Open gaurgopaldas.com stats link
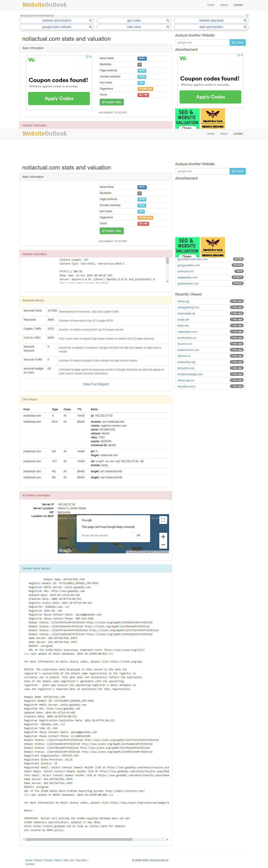Viewport: 268px width, 868px height. (189, 265)
